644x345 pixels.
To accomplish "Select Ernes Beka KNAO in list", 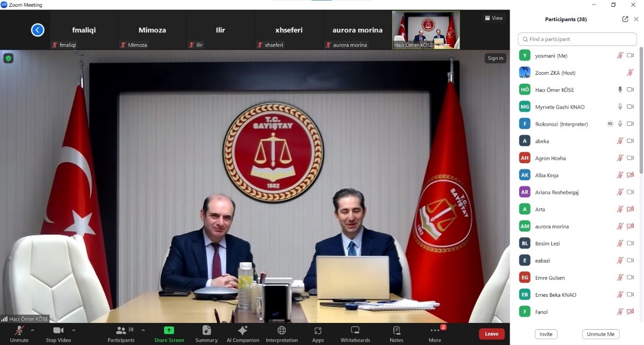I will [x=577, y=295].
